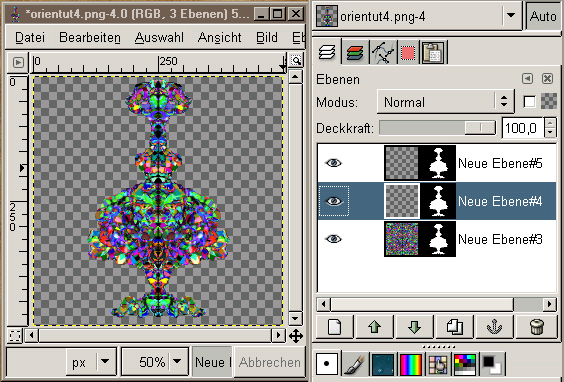Click the Auto button

coord(543,16)
